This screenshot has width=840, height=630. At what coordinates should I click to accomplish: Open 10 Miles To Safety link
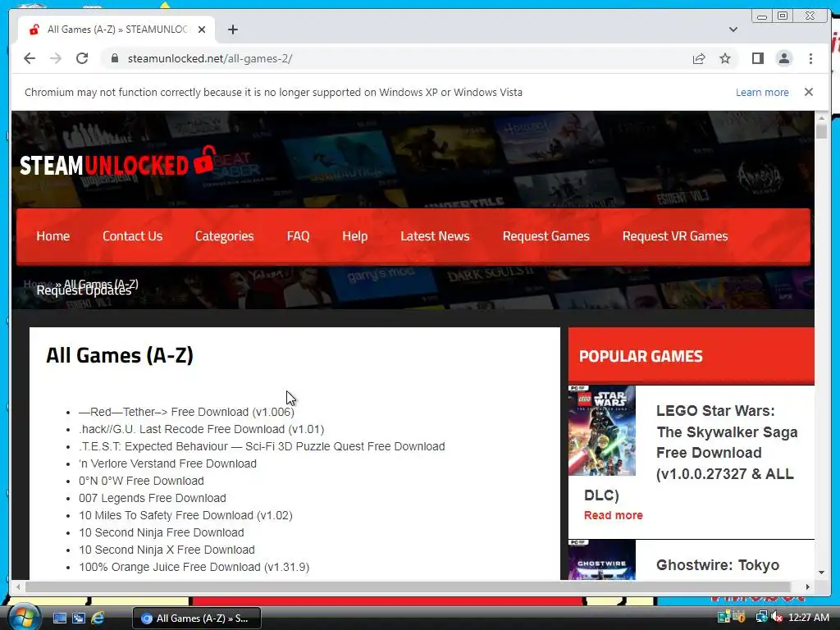pos(185,515)
